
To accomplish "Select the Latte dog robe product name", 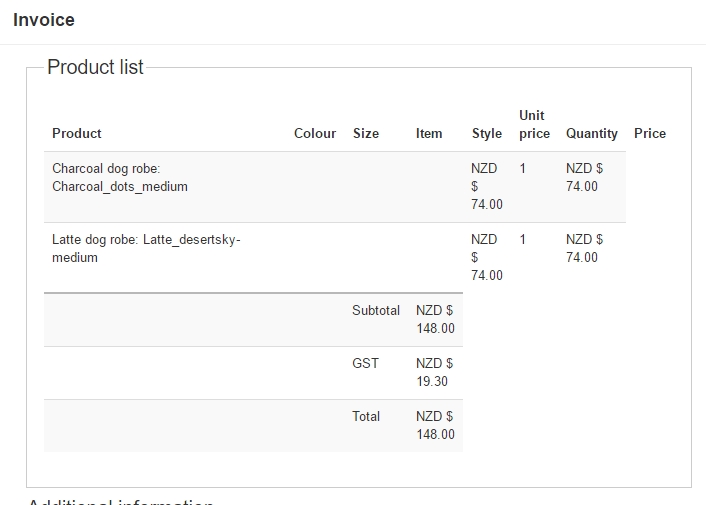I will (x=146, y=248).
